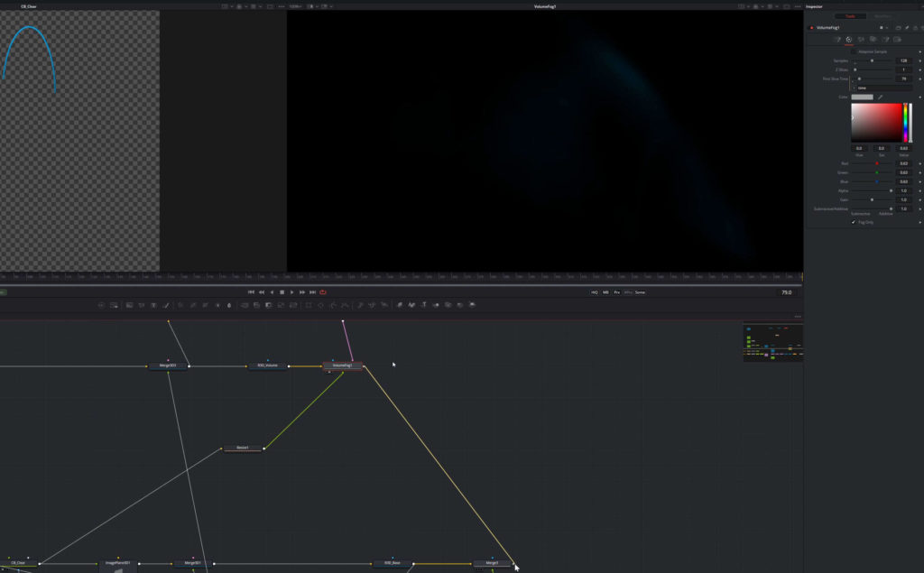Add a pRender particle node

[x=384, y=305]
